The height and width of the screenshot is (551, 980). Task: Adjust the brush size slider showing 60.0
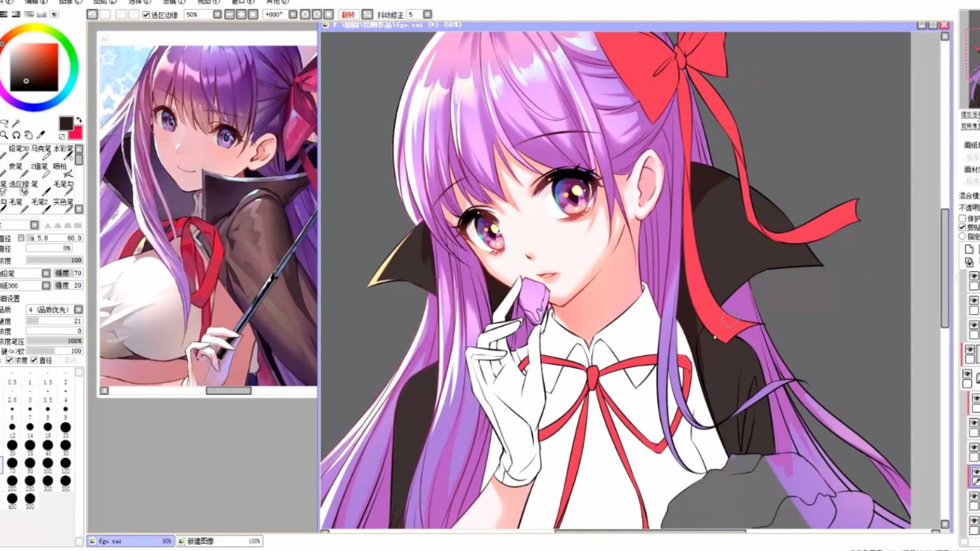click(55, 238)
